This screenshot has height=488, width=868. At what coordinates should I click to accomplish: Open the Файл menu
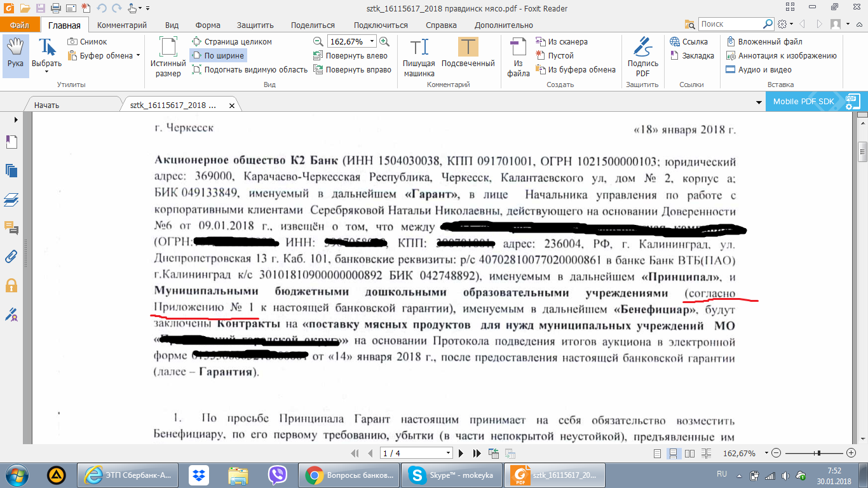(x=20, y=25)
